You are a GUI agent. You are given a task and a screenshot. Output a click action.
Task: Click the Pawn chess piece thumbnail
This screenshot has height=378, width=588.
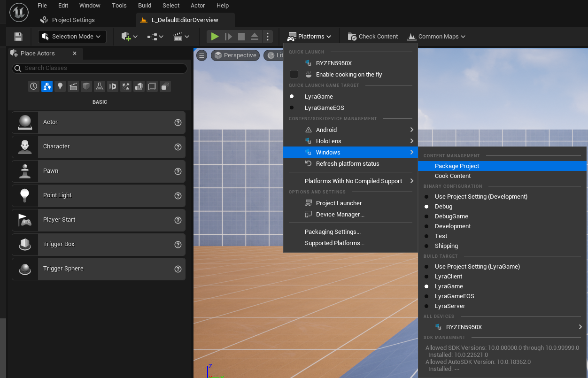click(x=25, y=171)
